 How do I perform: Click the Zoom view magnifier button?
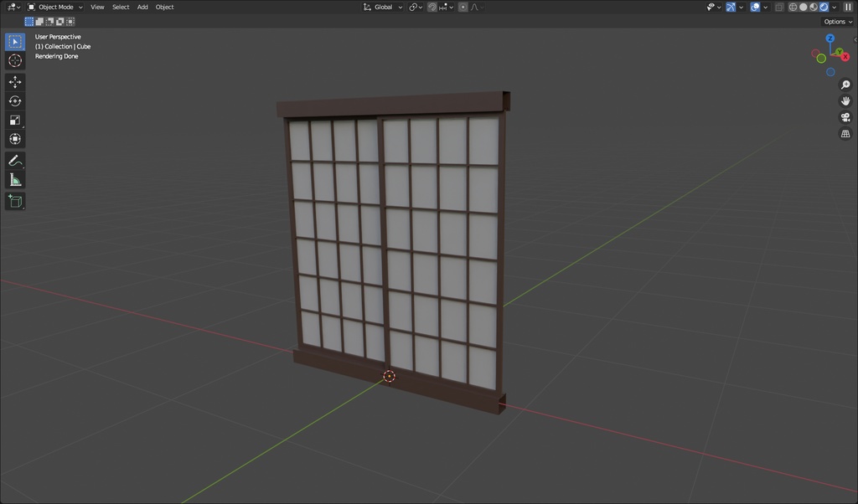[845, 85]
